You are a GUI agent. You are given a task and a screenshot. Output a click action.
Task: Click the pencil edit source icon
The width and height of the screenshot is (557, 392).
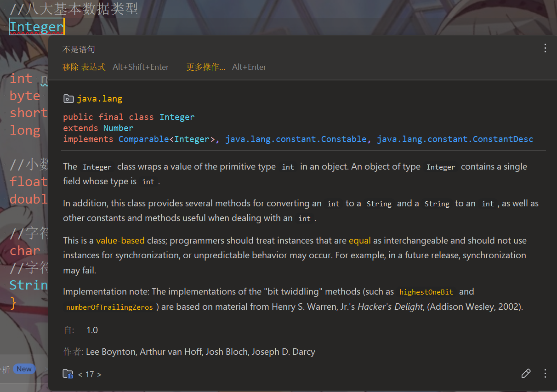(x=526, y=373)
